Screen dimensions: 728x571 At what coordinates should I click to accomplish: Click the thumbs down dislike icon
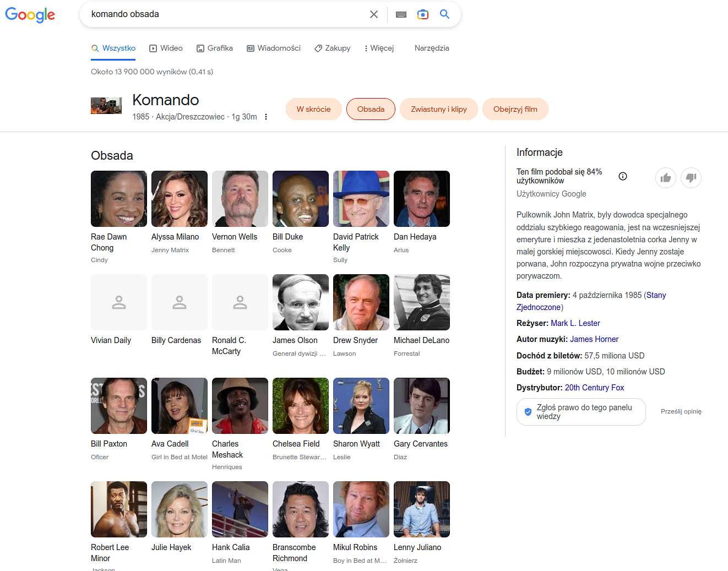(x=691, y=178)
